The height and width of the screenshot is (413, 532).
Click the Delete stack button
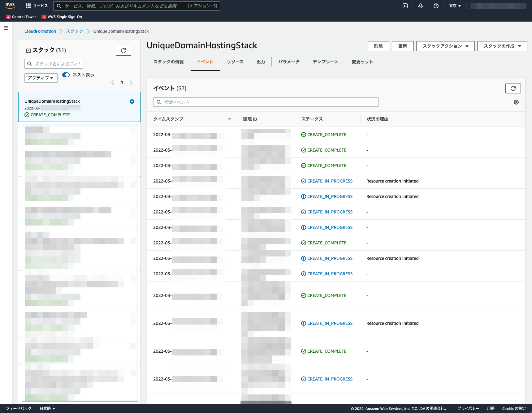point(378,46)
